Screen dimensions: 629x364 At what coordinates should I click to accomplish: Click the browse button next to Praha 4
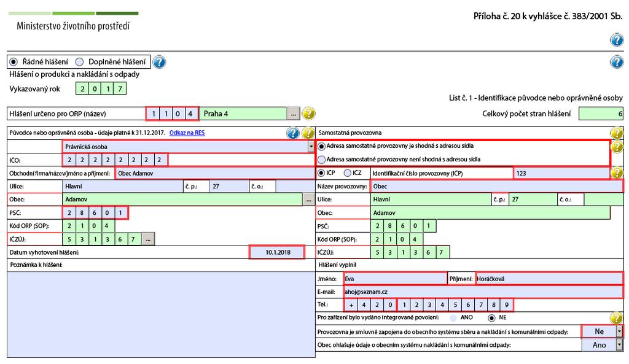[293, 114]
